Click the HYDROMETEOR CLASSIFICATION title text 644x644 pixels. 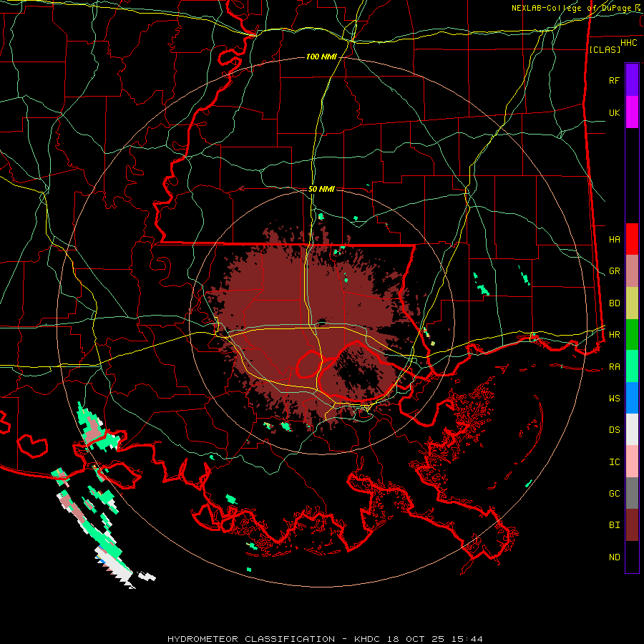point(251,639)
